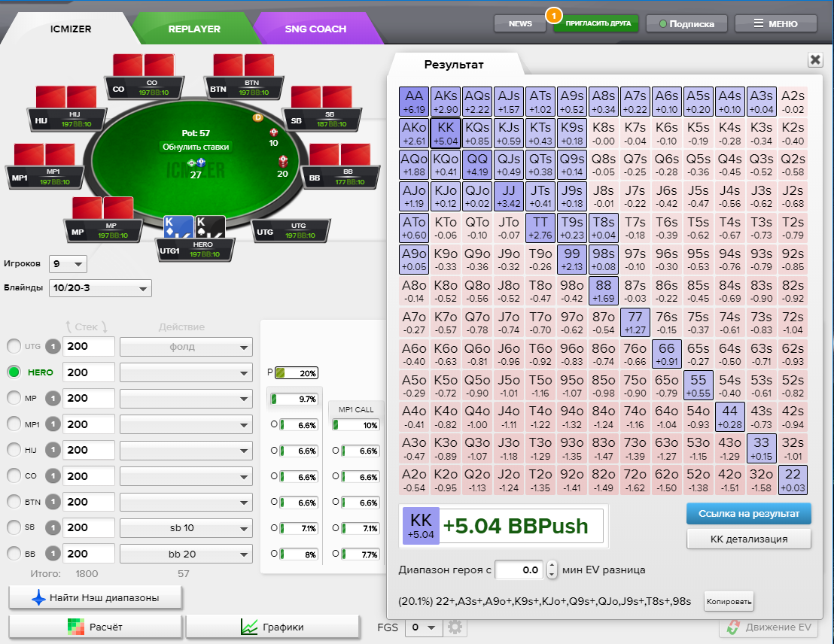This screenshot has width=834, height=644.
Task: Click the gray 1 badge in the UTG row
Action: pos(53,347)
